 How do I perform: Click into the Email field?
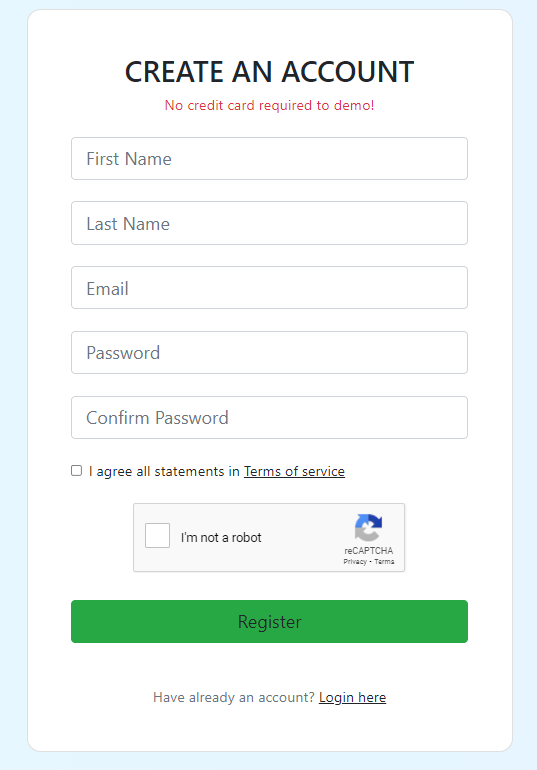pyautogui.click(x=269, y=288)
